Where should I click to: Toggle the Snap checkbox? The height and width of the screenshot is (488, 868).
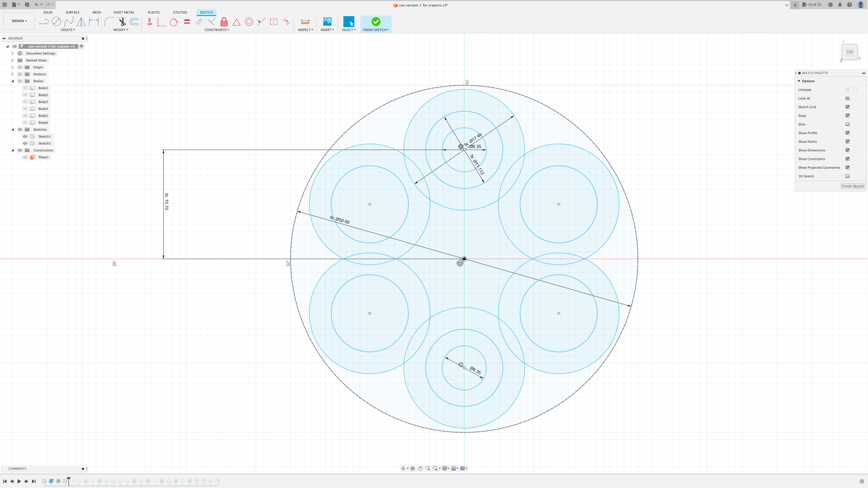pyautogui.click(x=848, y=116)
